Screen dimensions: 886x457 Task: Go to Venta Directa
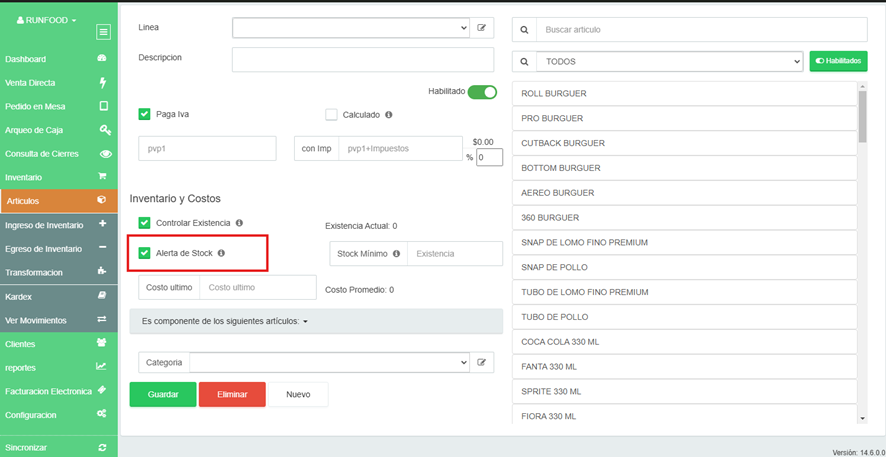[59, 82]
